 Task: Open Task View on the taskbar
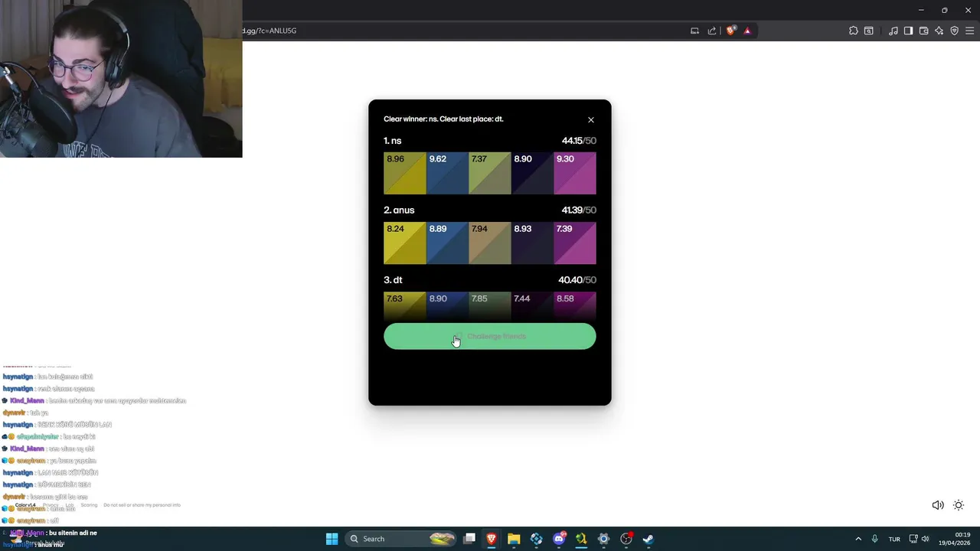click(x=469, y=539)
